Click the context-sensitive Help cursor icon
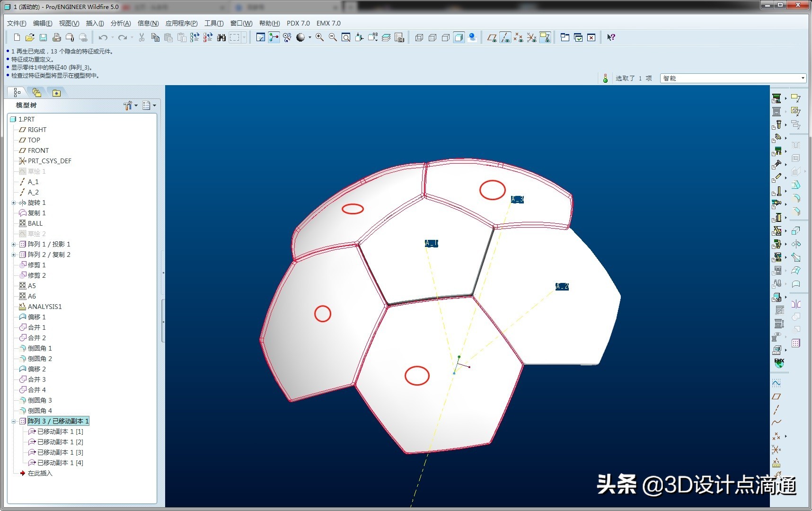 pyautogui.click(x=611, y=37)
